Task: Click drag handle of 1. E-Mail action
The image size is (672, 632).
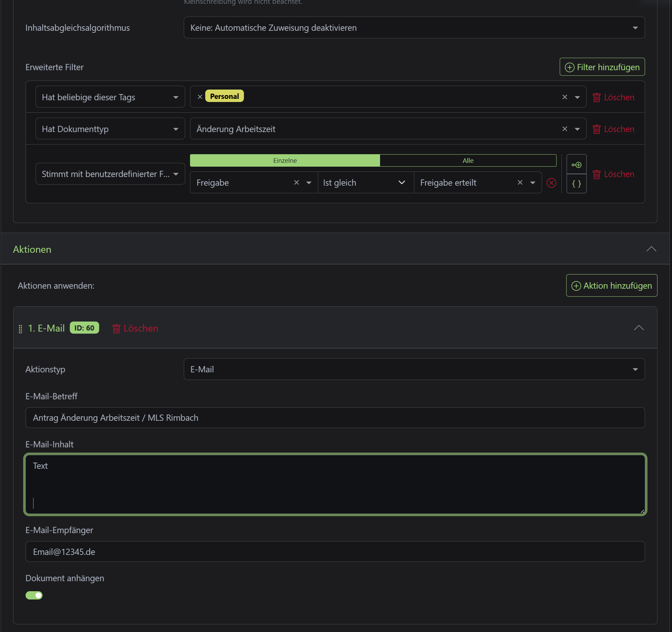Action: tap(20, 328)
